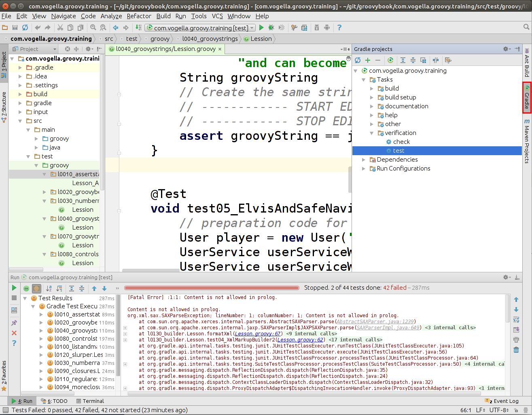The width and height of the screenshot is (532, 415).
Task: Expand the .gradle folder in Project tree
Action: (x=20, y=67)
